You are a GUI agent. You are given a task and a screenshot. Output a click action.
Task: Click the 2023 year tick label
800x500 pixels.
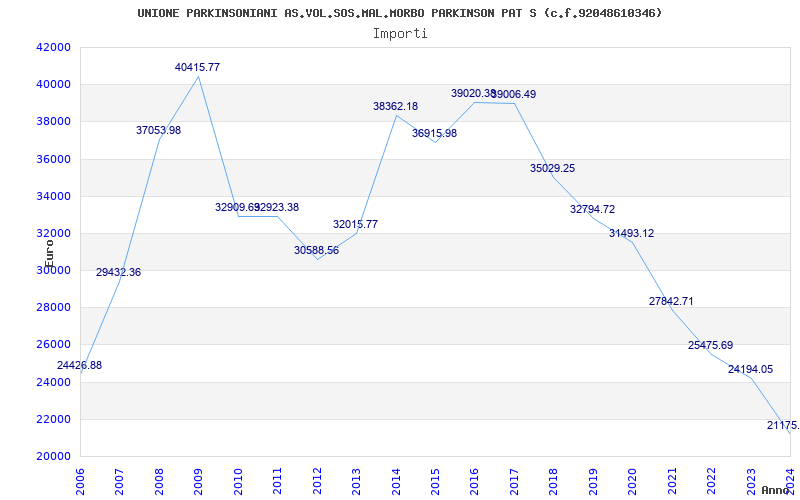(751, 481)
